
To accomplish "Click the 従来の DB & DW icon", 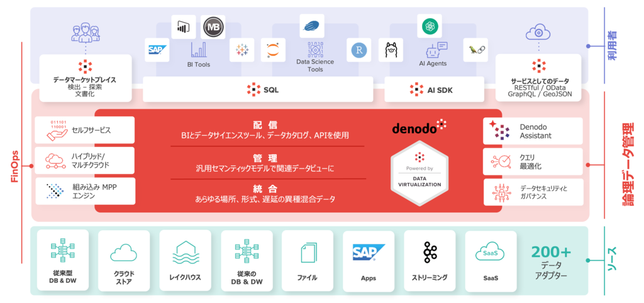I will point(247,251).
